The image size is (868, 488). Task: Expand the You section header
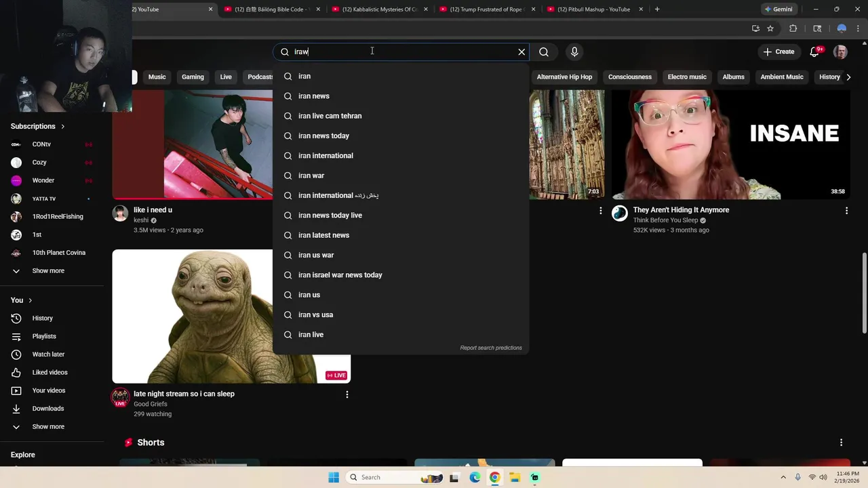[22, 300]
